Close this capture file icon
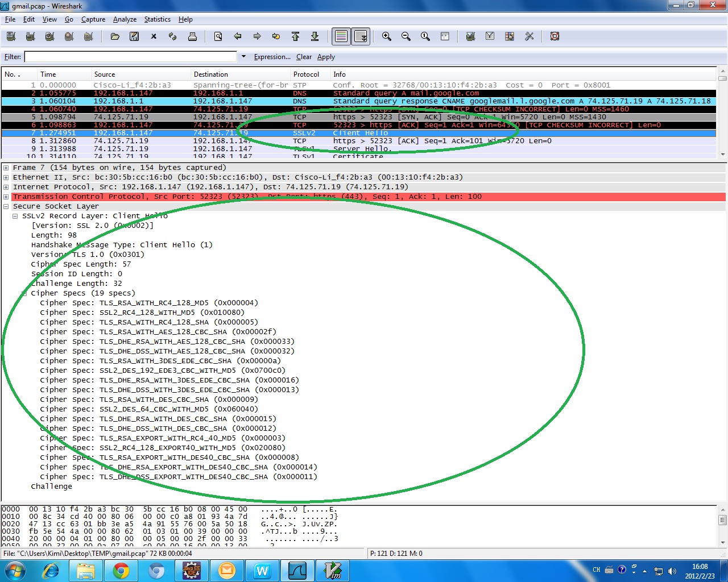728x582 pixels. point(154,36)
